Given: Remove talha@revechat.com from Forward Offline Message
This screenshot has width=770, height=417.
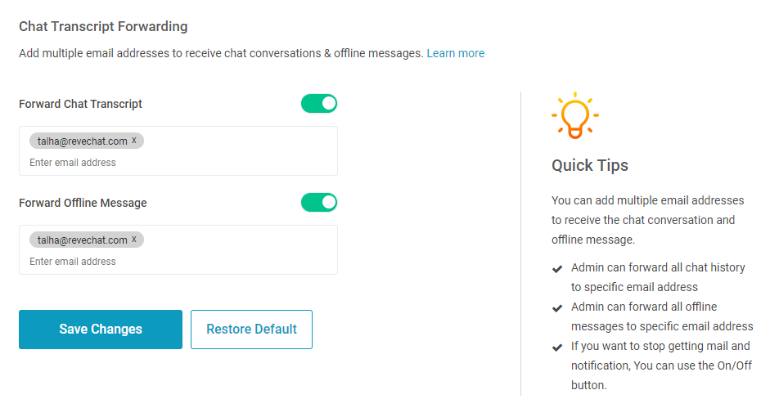Looking at the screenshot, I should pyautogui.click(x=134, y=239).
